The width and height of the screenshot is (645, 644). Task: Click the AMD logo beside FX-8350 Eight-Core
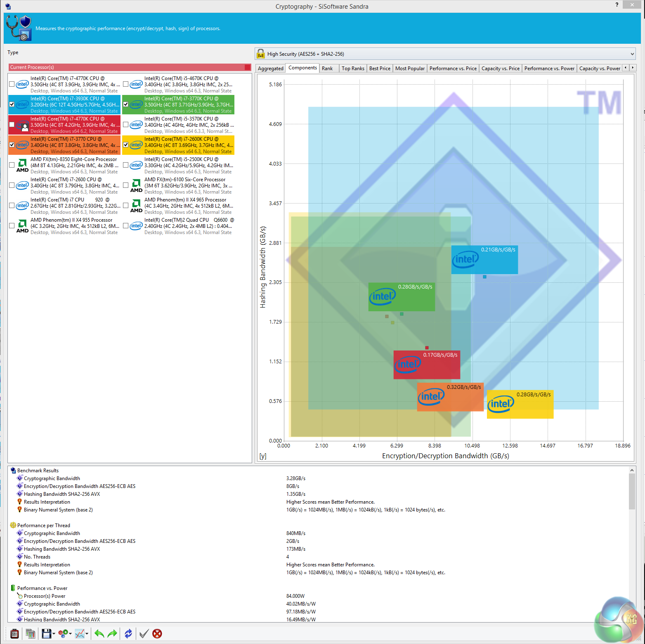22,165
